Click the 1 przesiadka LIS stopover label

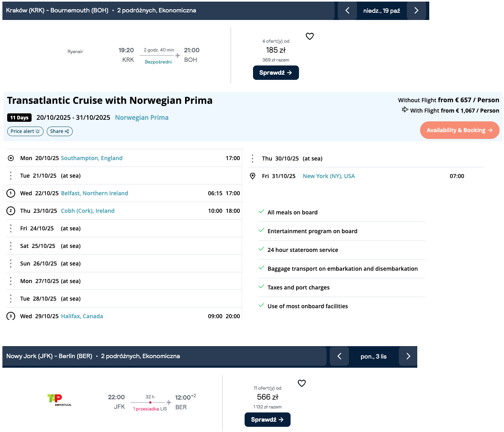150,409
